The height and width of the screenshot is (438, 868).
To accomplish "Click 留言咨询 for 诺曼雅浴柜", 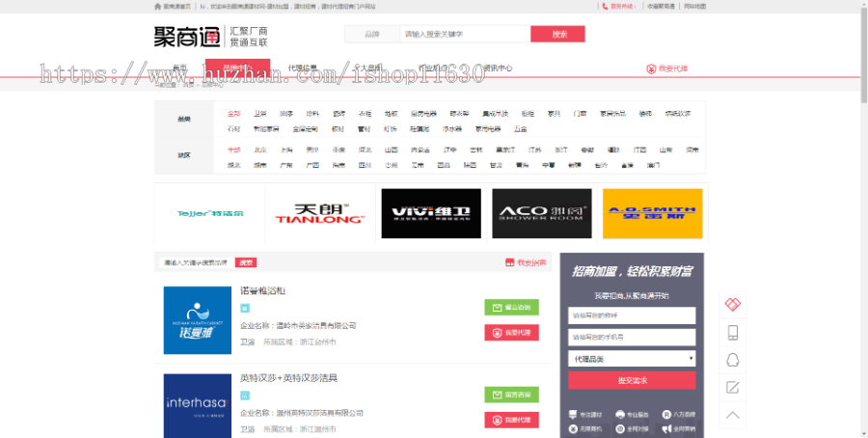I will click(x=511, y=308).
